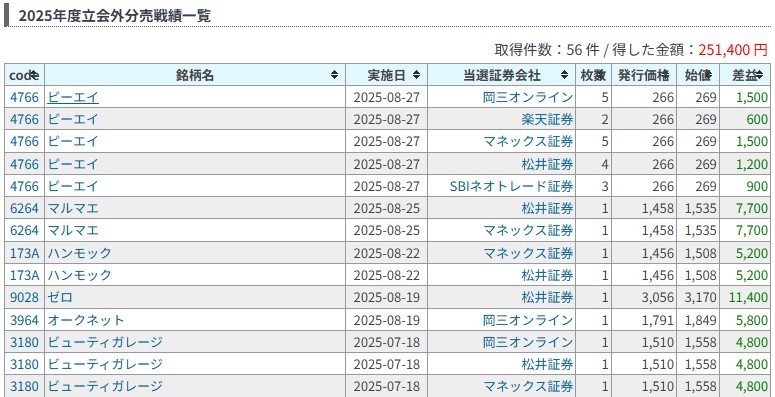Click 枚数 value 3 in SBIネオトレード証券 row
775x397 pixels.
click(605, 186)
